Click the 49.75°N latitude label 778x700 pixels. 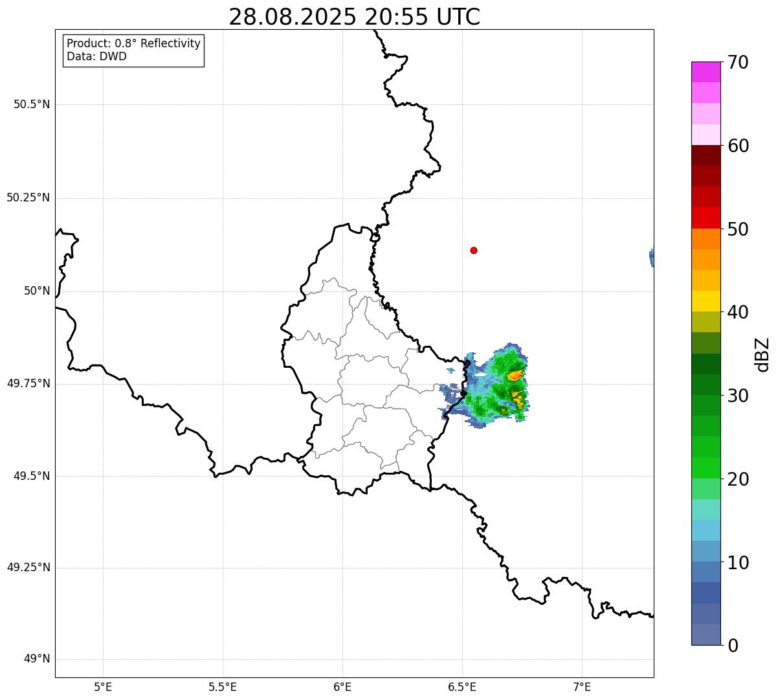pyautogui.click(x=28, y=383)
